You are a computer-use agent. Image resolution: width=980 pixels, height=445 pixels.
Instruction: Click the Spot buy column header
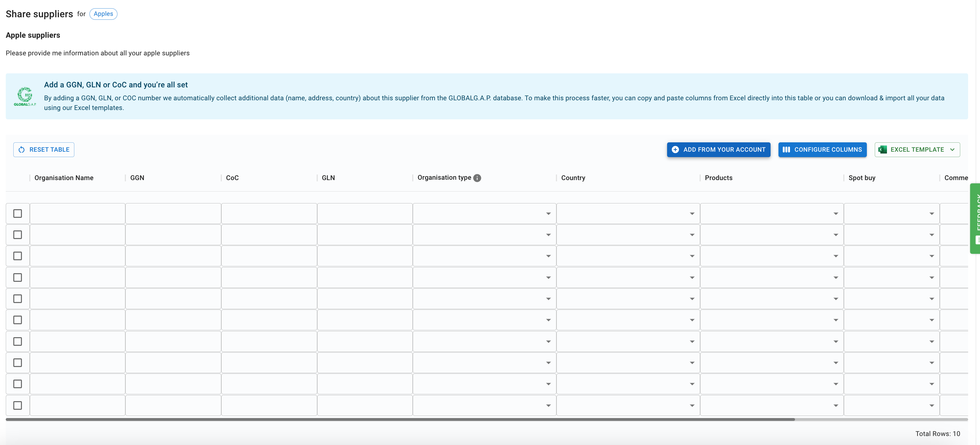coord(862,178)
